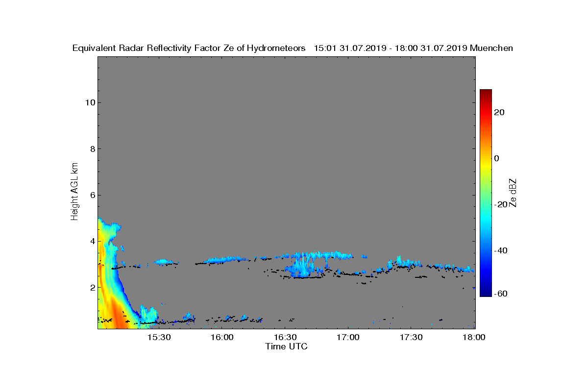Screen dimensions: 588x392
Task: Click the "Height AGL km" axis label
Action: (74, 192)
